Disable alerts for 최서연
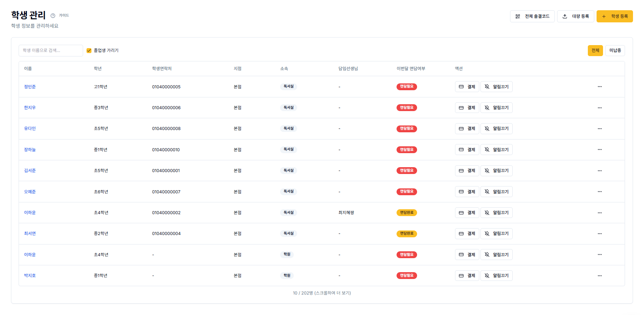 click(x=496, y=234)
